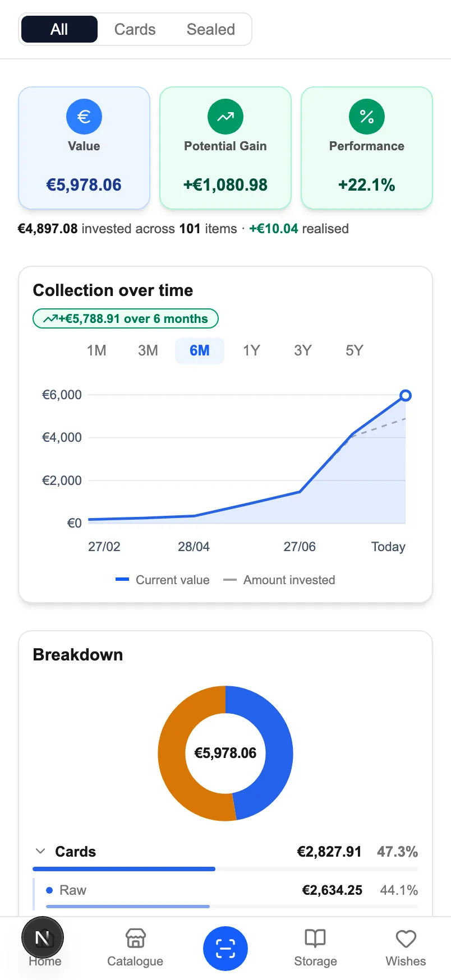The height and width of the screenshot is (980, 451).
Task: Click the Collection over time heading
Action: (x=113, y=290)
